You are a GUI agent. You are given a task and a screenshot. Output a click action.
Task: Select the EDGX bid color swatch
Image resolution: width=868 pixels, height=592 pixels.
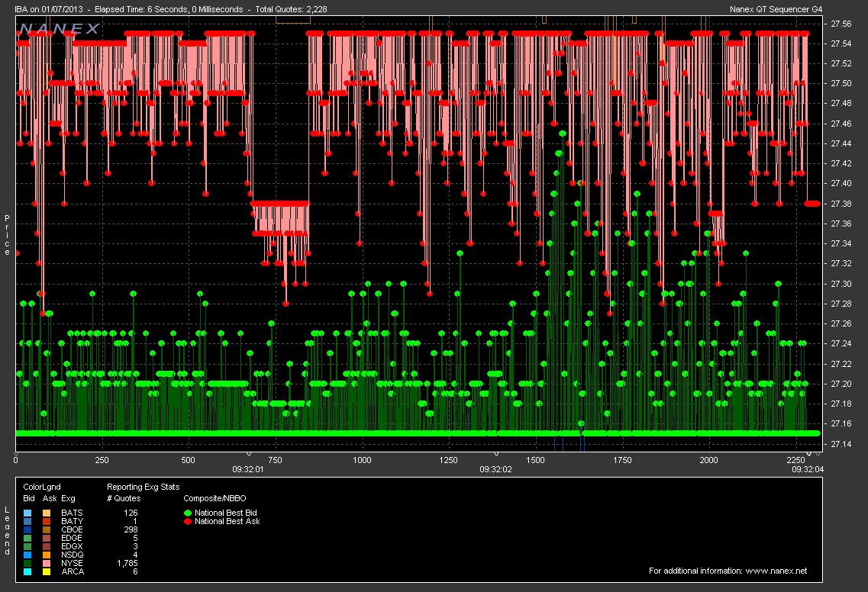click(27, 546)
